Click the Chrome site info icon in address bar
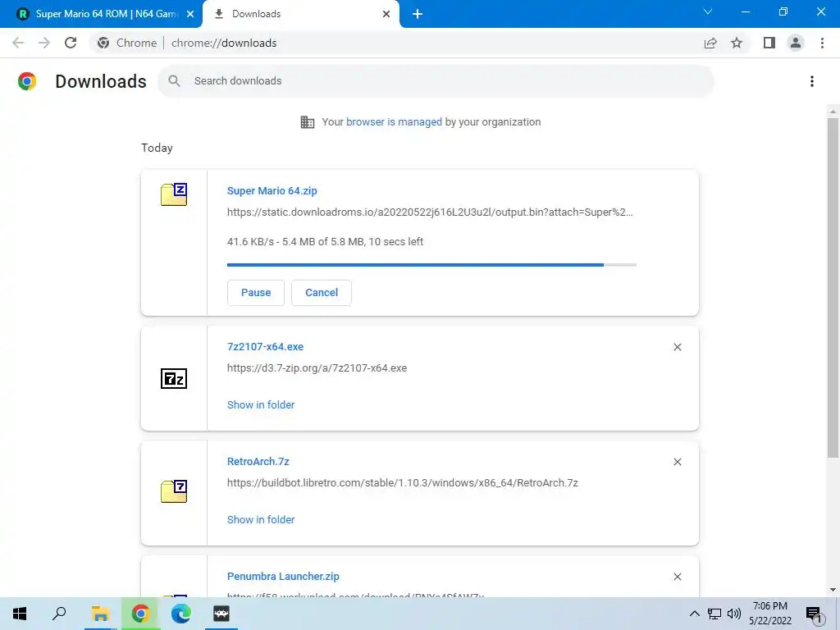The image size is (840, 630). pyautogui.click(x=103, y=43)
